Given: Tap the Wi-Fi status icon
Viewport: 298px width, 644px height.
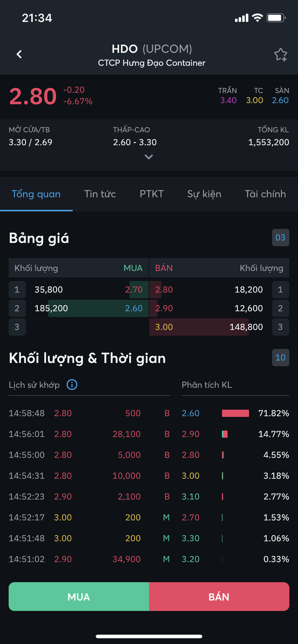Looking at the screenshot, I should [257, 18].
